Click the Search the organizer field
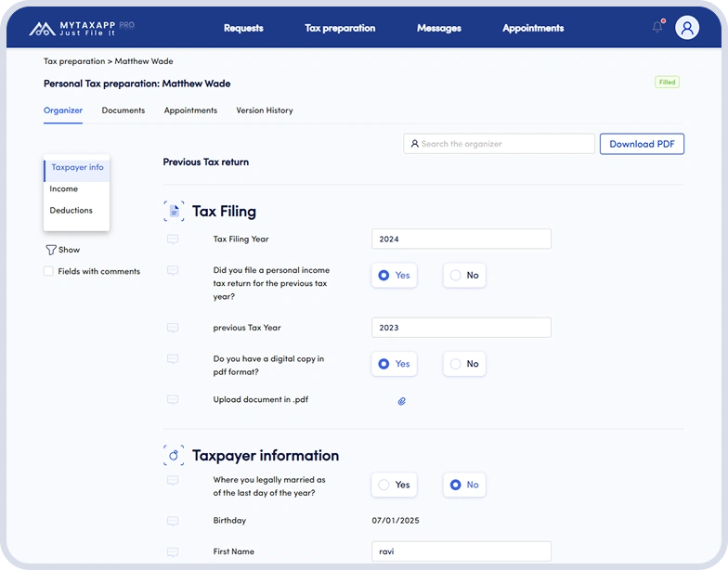 (x=500, y=144)
